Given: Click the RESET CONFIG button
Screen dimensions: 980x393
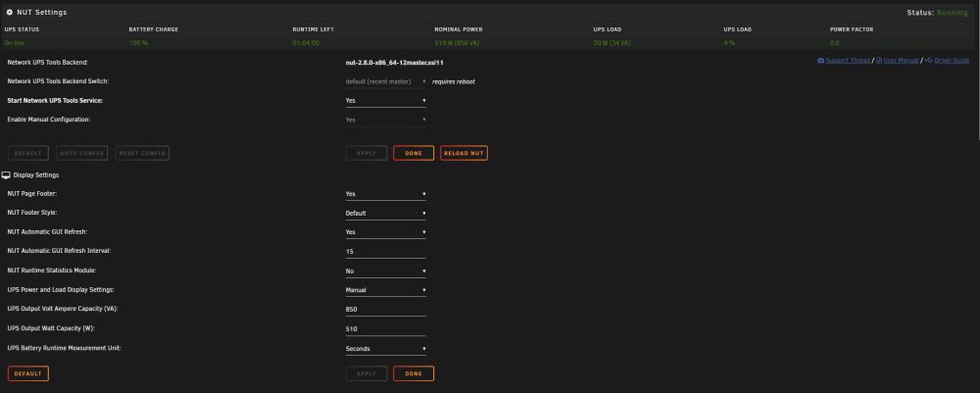Looking at the screenshot, I should coord(142,153).
